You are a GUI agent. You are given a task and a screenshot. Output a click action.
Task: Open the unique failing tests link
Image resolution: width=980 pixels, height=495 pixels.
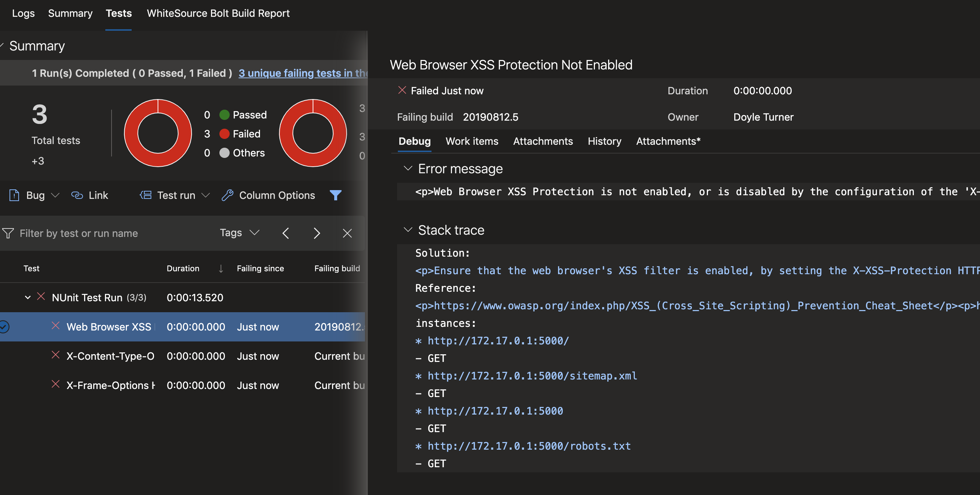tap(302, 73)
